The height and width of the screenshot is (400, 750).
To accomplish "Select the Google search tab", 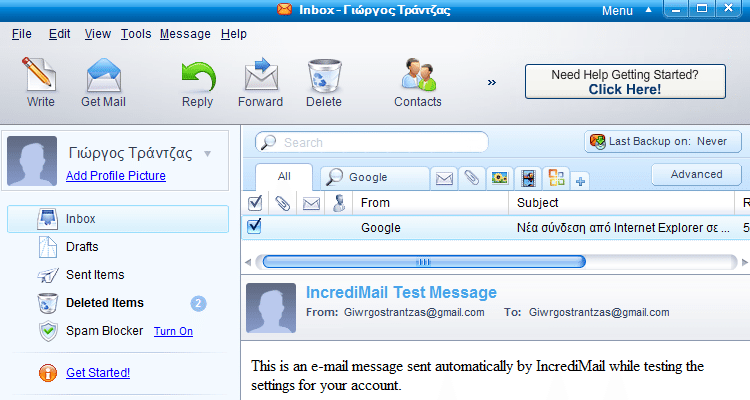I will 375,178.
